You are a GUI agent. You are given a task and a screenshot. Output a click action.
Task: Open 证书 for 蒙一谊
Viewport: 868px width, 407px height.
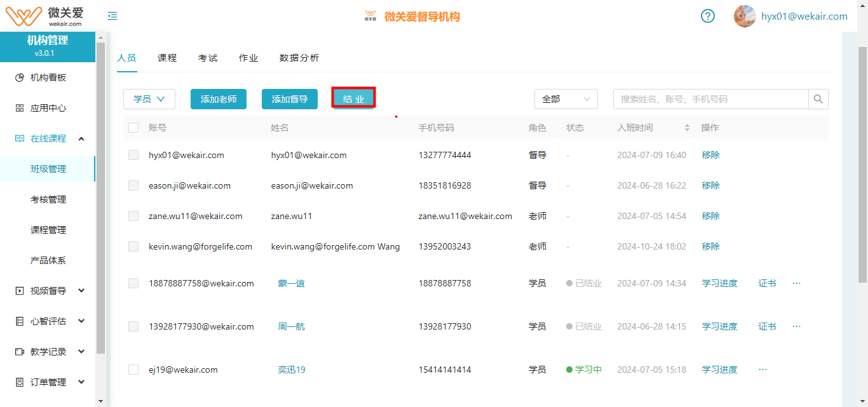(x=767, y=283)
